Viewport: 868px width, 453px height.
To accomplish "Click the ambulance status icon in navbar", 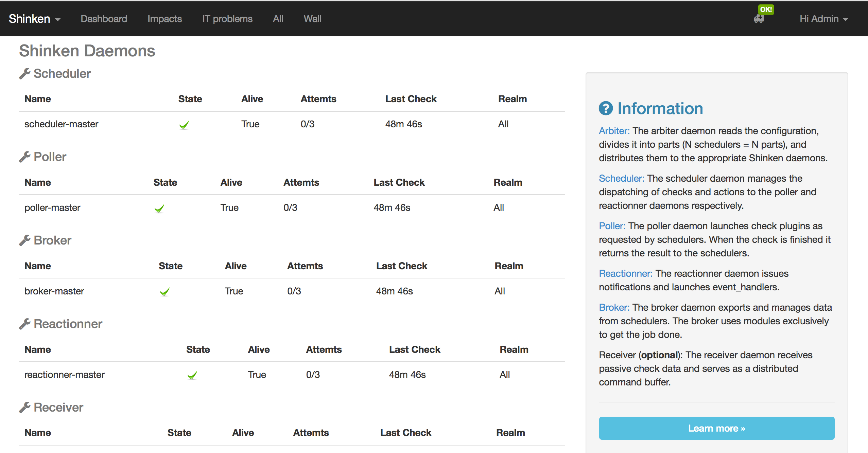I will (x=759, y=19).
